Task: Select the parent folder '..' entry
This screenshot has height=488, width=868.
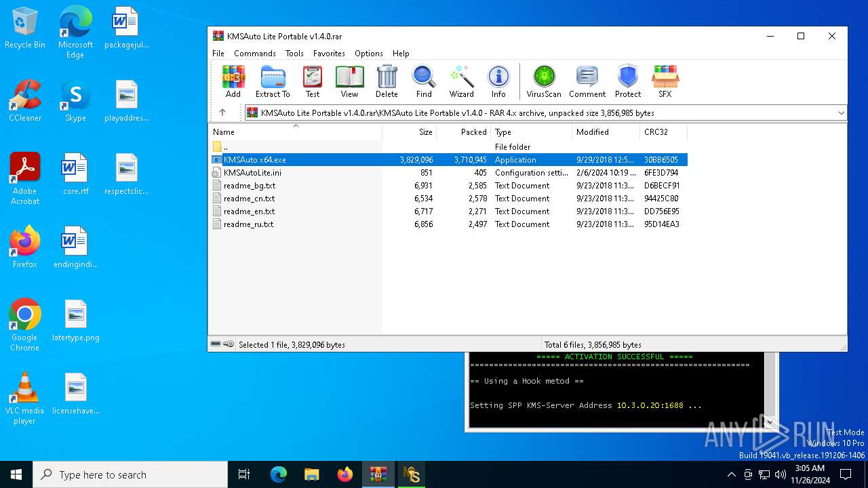Action: point(448,147)
